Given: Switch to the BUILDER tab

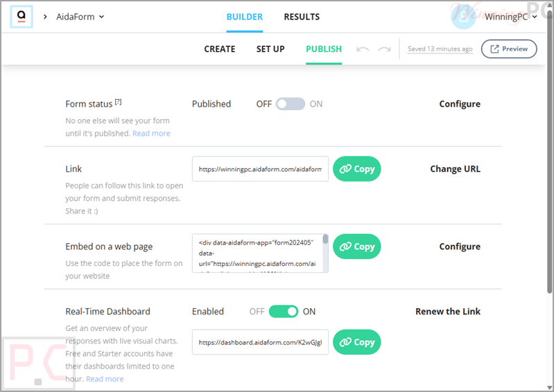Looking at the screenshot, I should [x=245, y=17].
